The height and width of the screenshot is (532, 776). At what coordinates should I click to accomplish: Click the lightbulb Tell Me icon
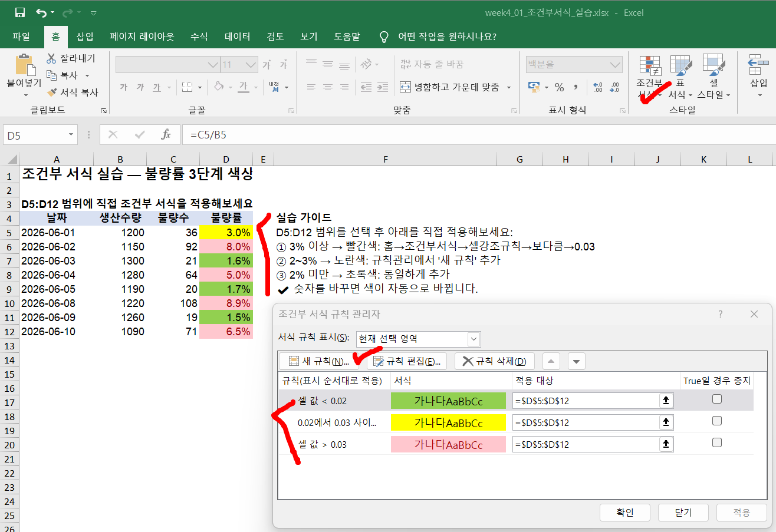pyautogui.click(x=384, y=37)
